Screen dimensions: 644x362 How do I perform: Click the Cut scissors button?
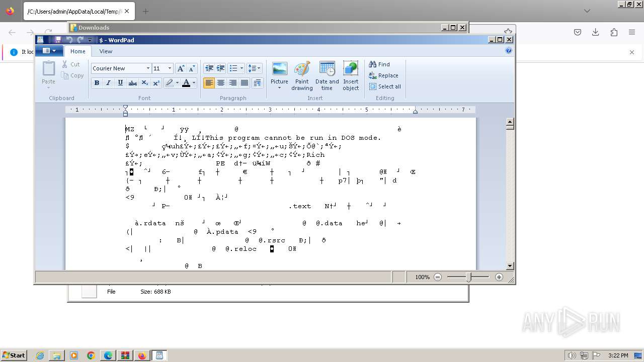pyautogui.click(x=71, y=64)
